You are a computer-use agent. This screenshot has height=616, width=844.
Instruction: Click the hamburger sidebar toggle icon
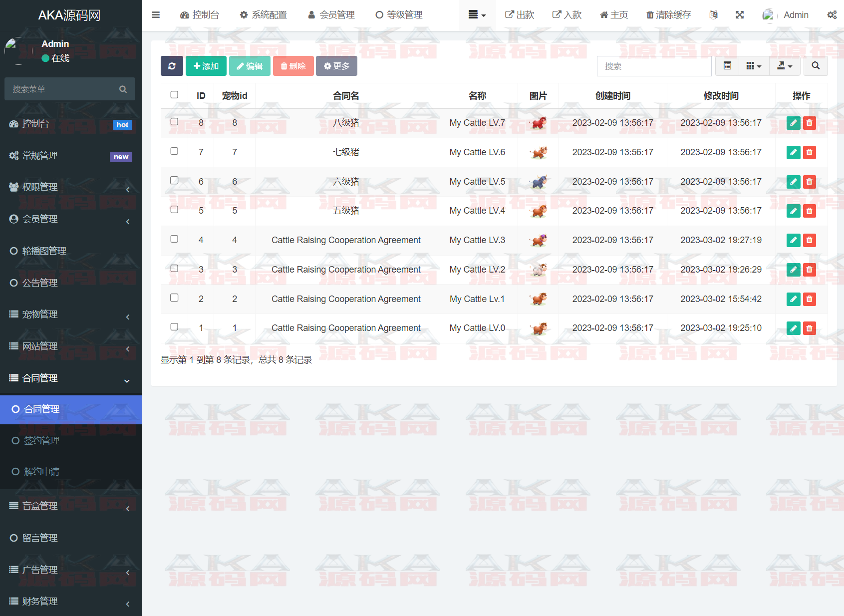coord(156,15)
